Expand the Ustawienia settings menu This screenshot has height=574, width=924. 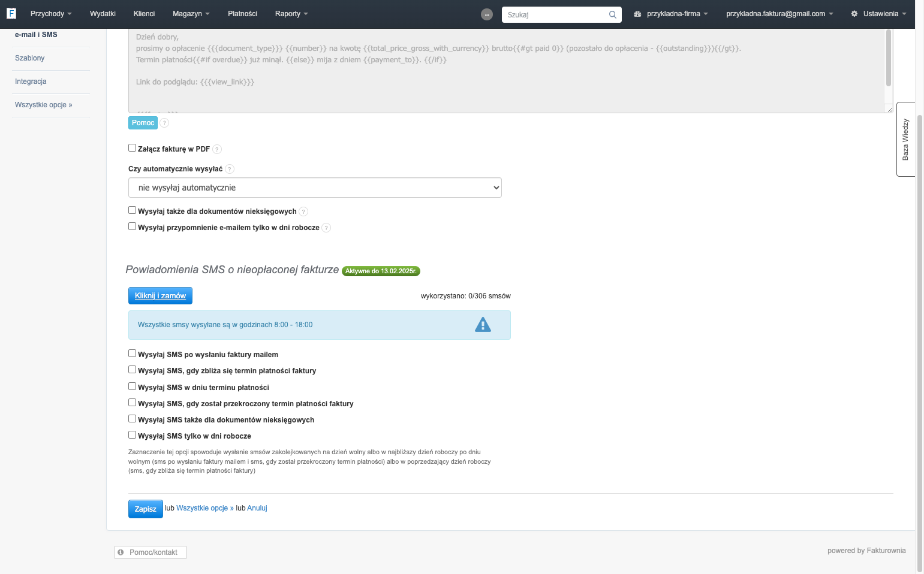point(879,14)
